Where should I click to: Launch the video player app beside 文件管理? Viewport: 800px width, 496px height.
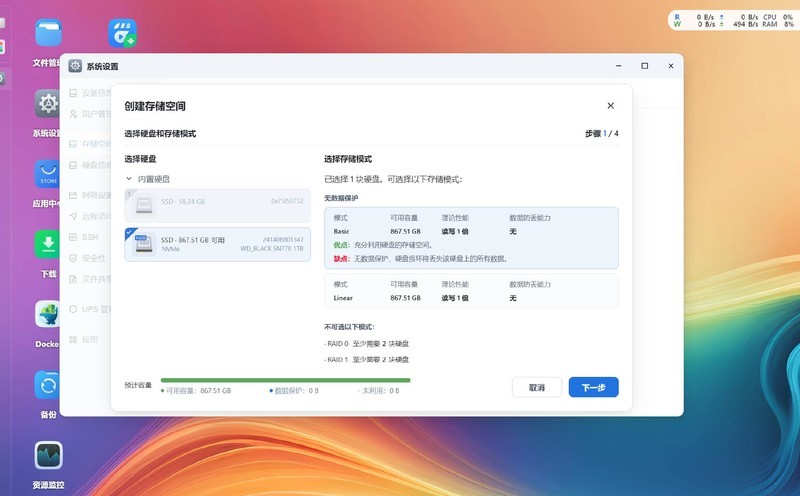(x=122, y=33)
